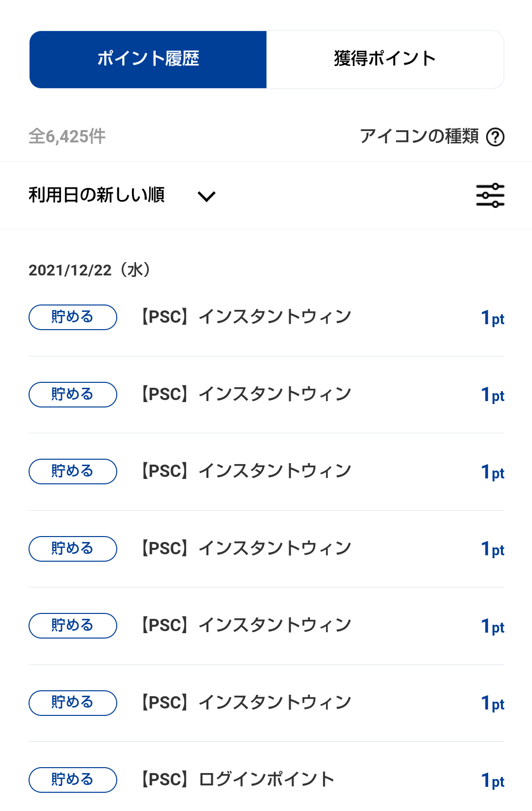Tap the 1pt value on the first entry
Viewport: 532px width, 811px height.
click(493, 318)
